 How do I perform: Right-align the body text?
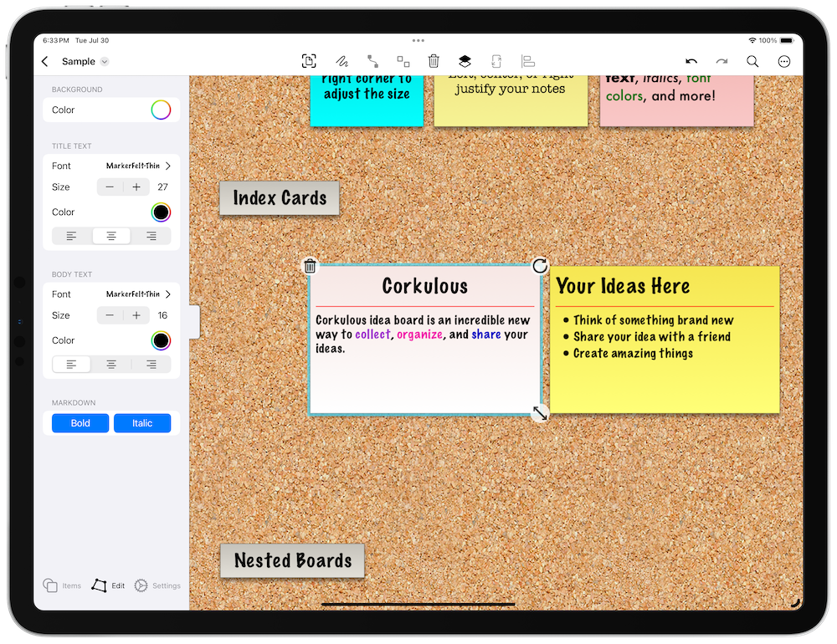151,365
